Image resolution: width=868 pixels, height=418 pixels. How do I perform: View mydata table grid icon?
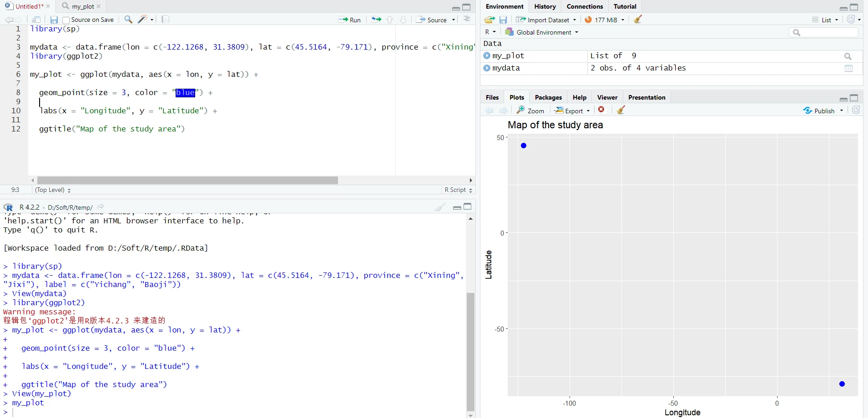pos(848,68)
